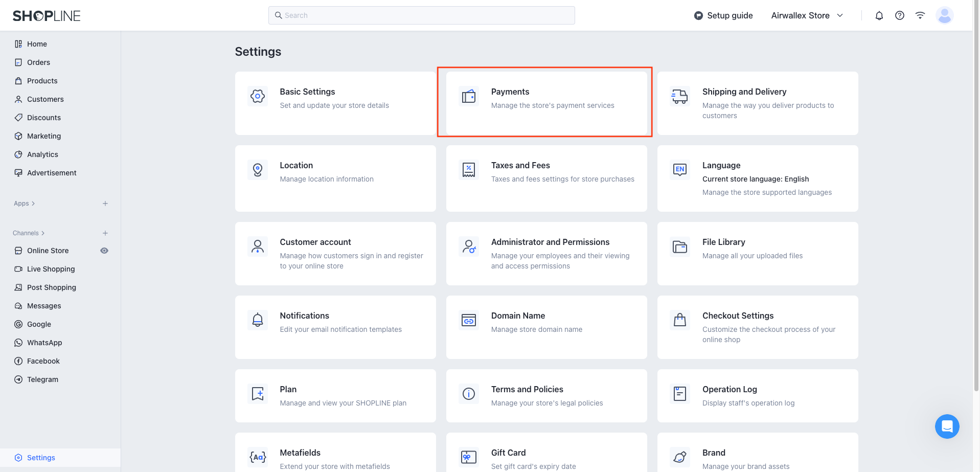
Task: Open the blue live chat support bubble
Action: (x=947, y=426)
